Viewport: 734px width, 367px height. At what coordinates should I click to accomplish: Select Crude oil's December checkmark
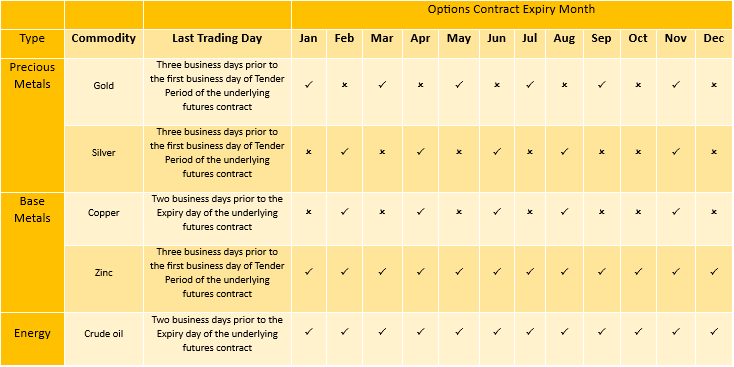pos(714,331)
